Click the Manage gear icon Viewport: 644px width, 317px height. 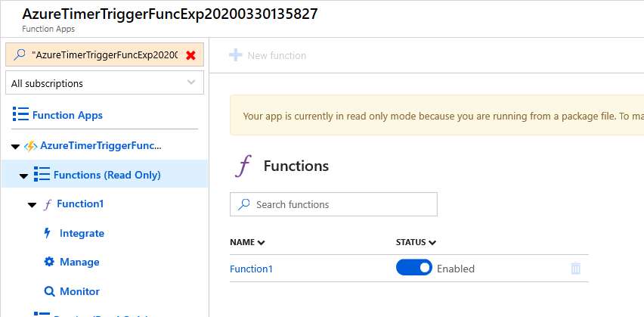pyautogui.click(x=49, y=262)
